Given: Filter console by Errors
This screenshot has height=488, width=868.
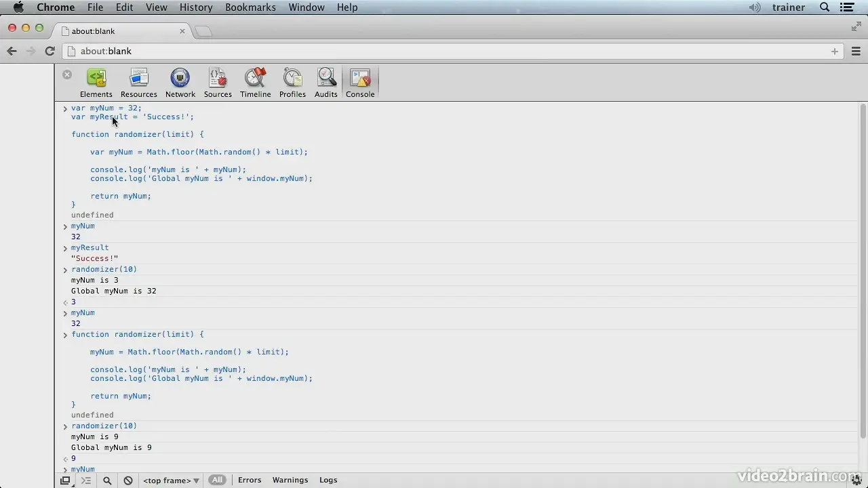Looking at the screenshot, I should [x=250, y=480].
